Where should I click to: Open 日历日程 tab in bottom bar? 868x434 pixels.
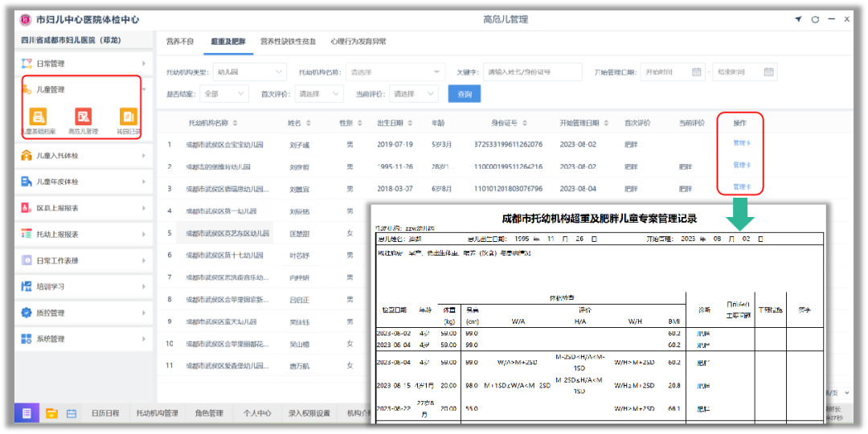[105, 413]
